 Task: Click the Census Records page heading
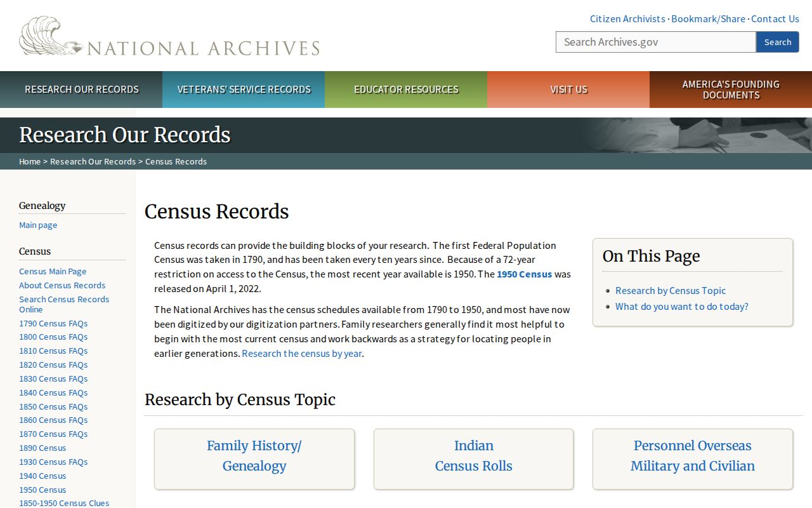[x=217, y=211]
